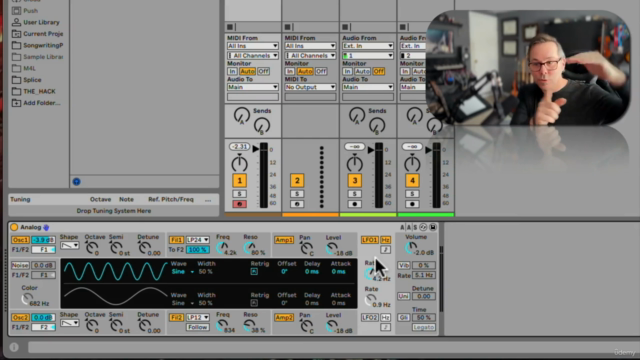Image resolution: width=640 pixels, height=360 pixels.
Task: Click the Send B knob on track 1
Action: point(262,126)
